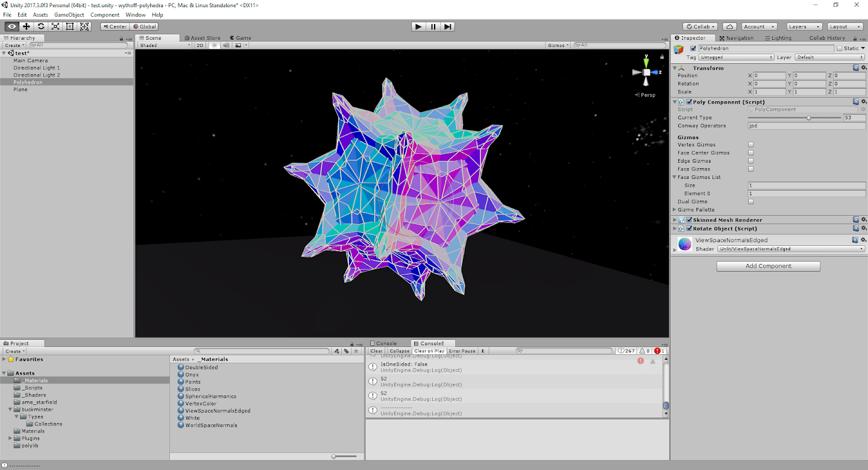Image resolution: width=868 pixels, height=470 pixels.
Task: Toggle scene audio speaker icon
Action: (226, 45)
